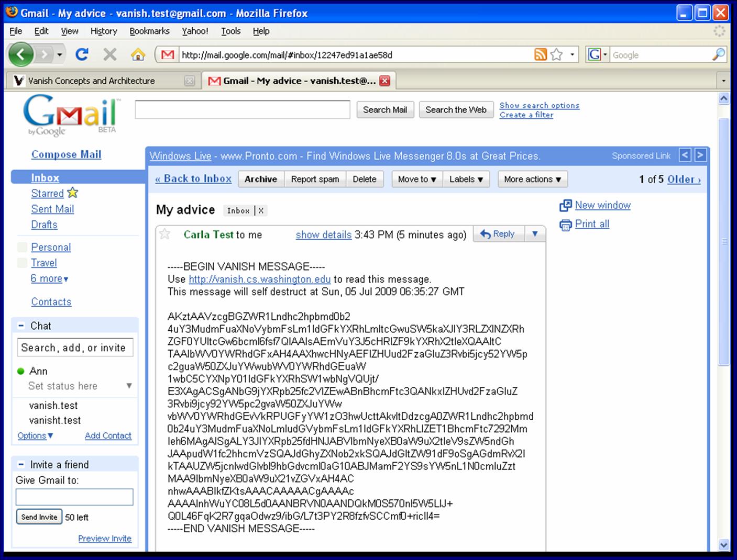Click the Search Mail button
The height and width of the screenshot is (560, 737).
[x=385, y=109]
